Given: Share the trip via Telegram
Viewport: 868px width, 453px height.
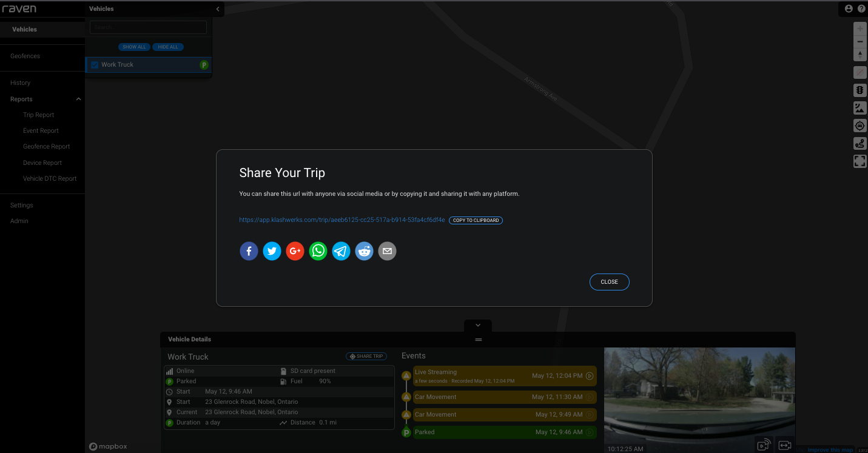Looking at the screenshot, I should click(x=341, y=251).
